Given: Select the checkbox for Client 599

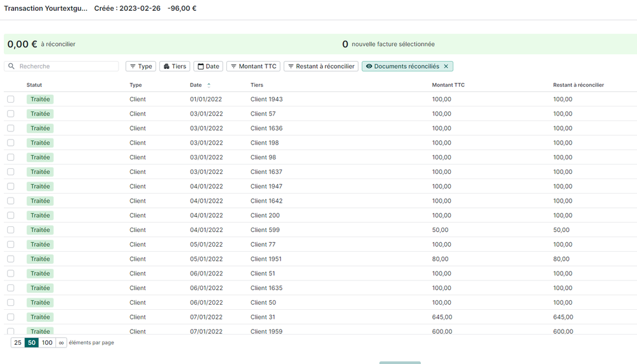Looking at the screenshot, I should (11, 230).
